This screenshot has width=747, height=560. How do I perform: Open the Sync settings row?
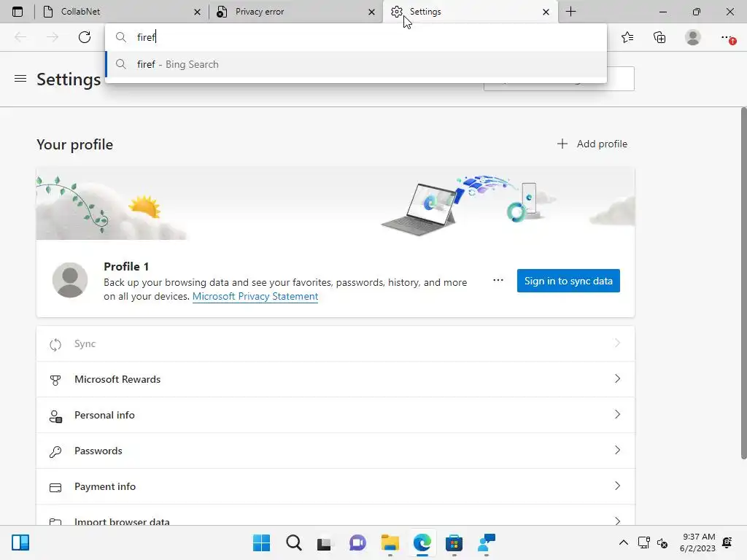point(336,344)
